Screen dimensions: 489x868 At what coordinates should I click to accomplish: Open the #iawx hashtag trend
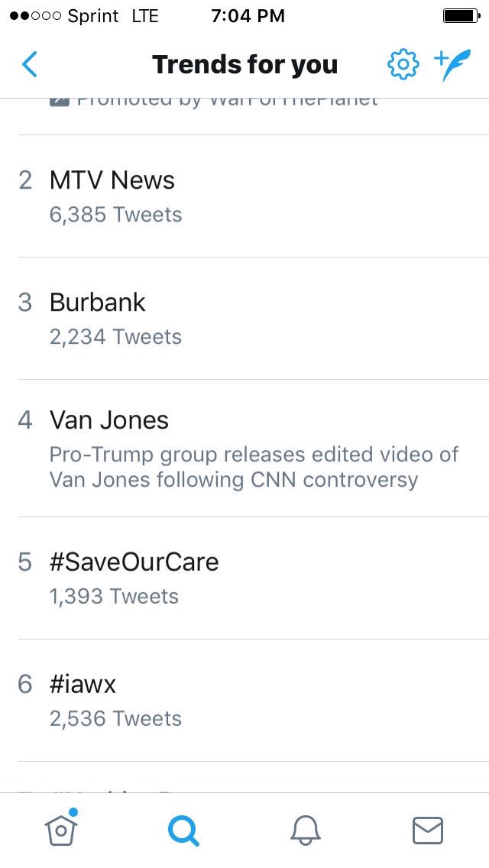tap(83, 685)
